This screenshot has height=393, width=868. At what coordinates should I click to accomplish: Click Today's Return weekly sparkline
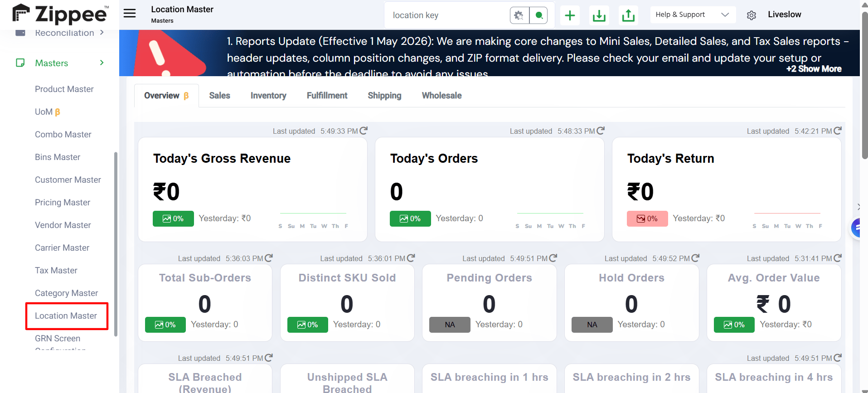(x=787, y=219)
